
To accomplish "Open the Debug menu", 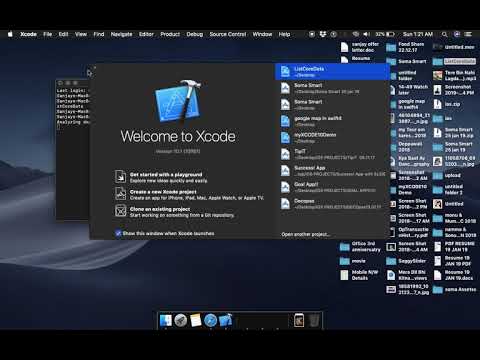I will (195, 34).
